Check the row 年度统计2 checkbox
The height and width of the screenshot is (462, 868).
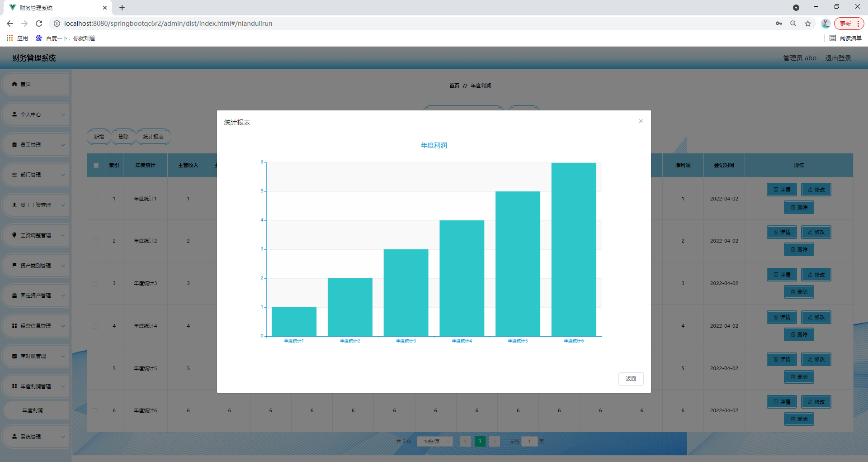(x=95, y=241)
